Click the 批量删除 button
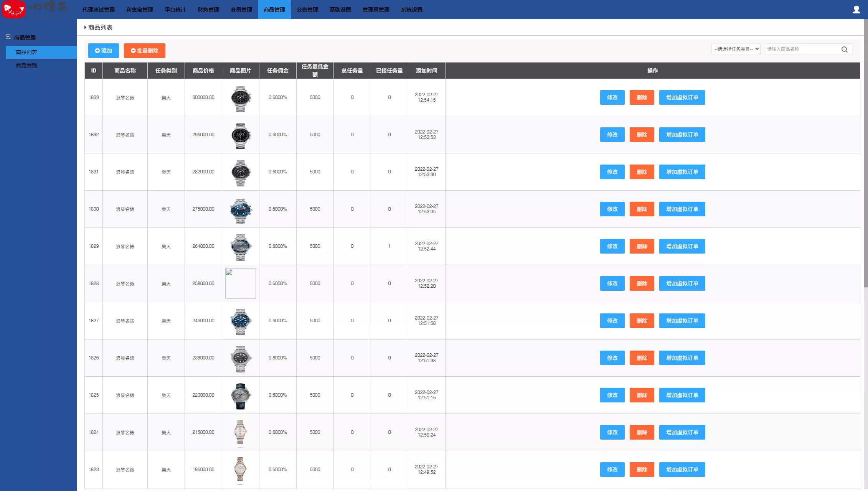The width and height of the screenshot is (868, 491). point(144,51)
